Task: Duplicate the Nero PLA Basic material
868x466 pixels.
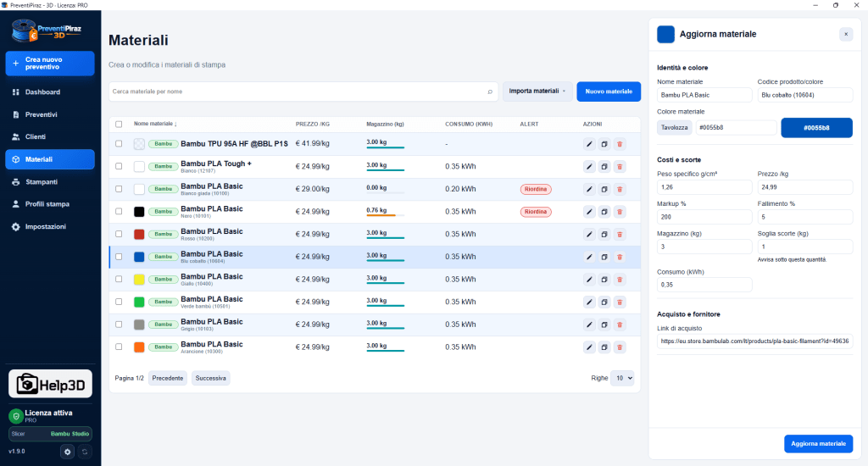Action: (x=604, y=212)
